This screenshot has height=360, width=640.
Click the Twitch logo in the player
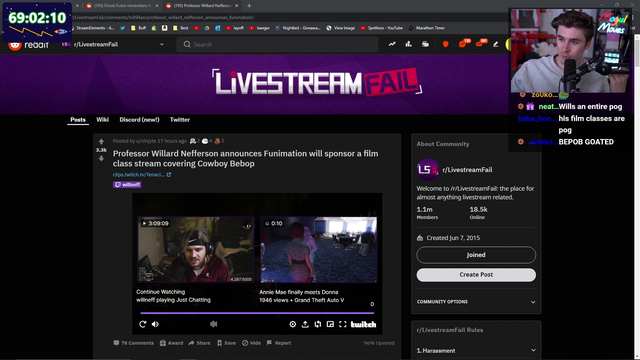tap(363, 324)
